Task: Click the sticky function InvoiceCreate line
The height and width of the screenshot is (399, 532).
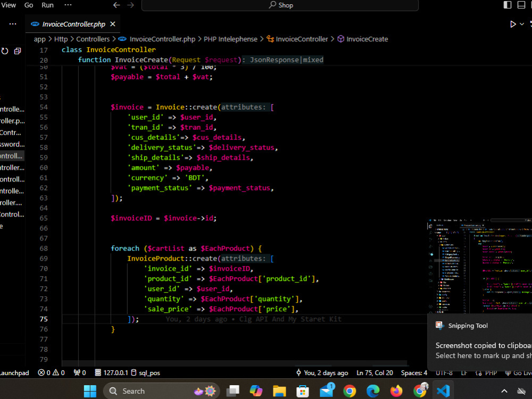Action: click(201, 60)
